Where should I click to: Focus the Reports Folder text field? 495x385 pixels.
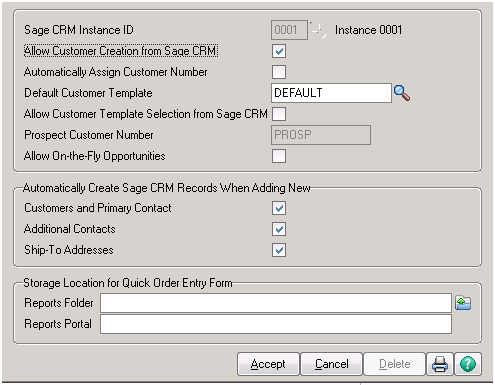click(x=276, y=303)
